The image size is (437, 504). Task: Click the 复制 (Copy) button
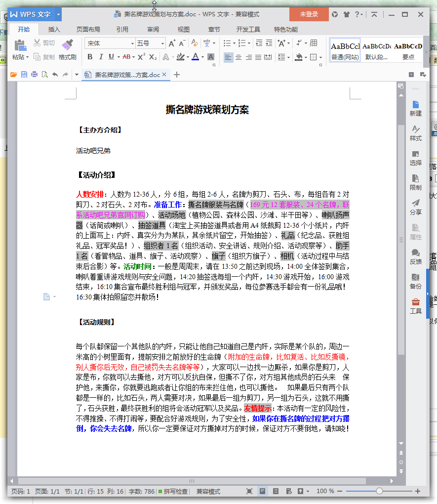coord(44,57)
